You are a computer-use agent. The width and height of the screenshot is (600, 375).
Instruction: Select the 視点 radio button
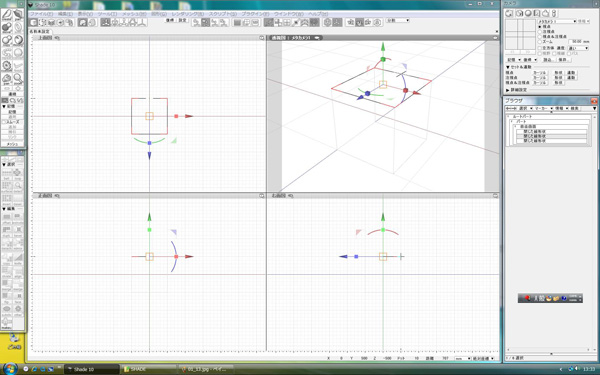[x=540, y=27]
